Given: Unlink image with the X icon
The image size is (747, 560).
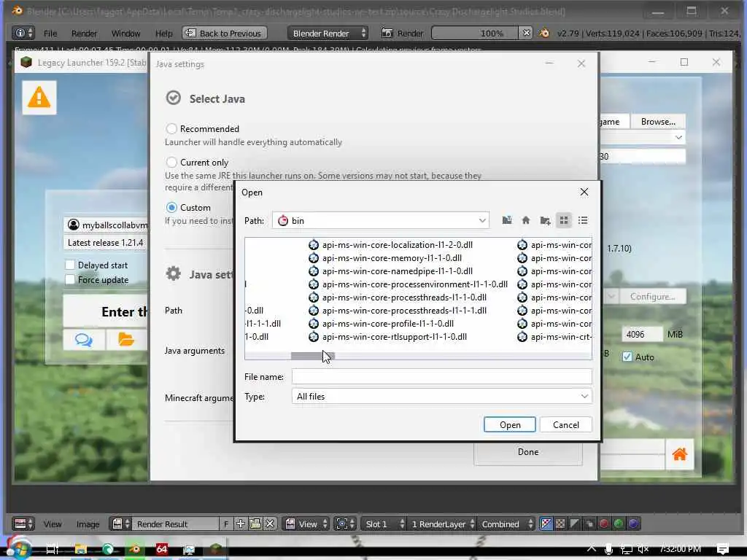Looking at the screenshot, I should click(270, 524).
